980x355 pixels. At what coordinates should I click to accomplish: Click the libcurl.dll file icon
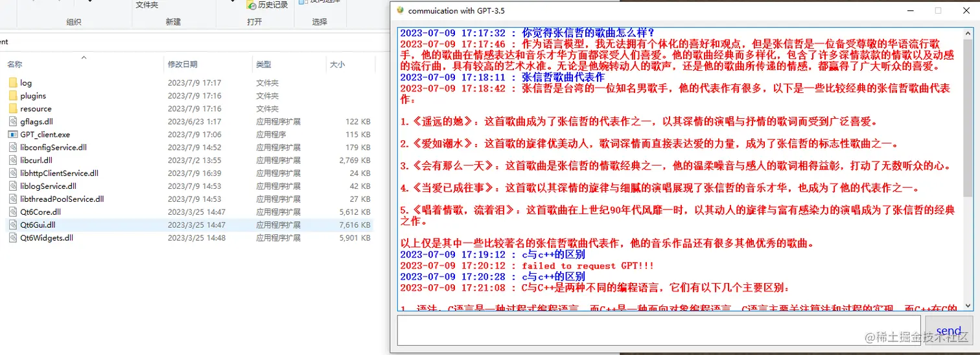(14, 160)
